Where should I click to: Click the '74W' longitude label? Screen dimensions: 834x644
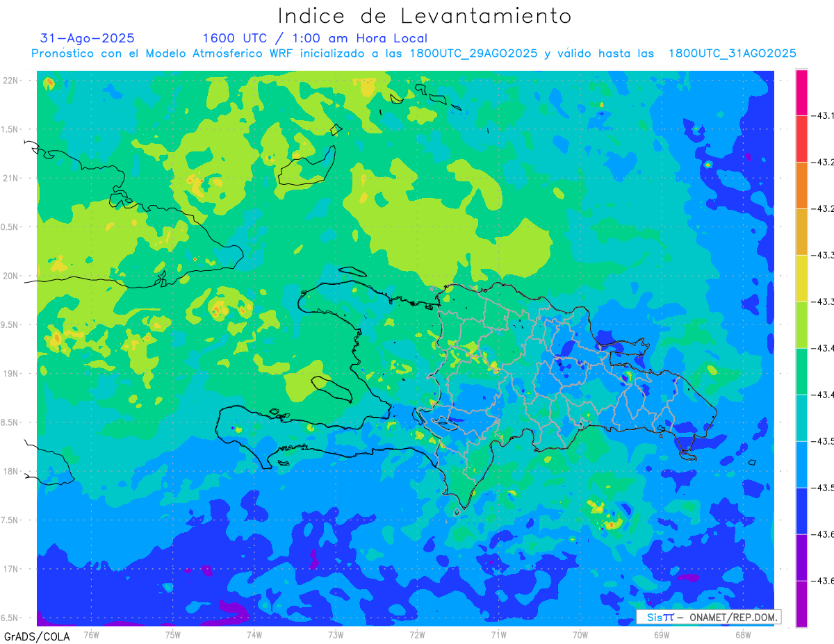click(254, 634)
